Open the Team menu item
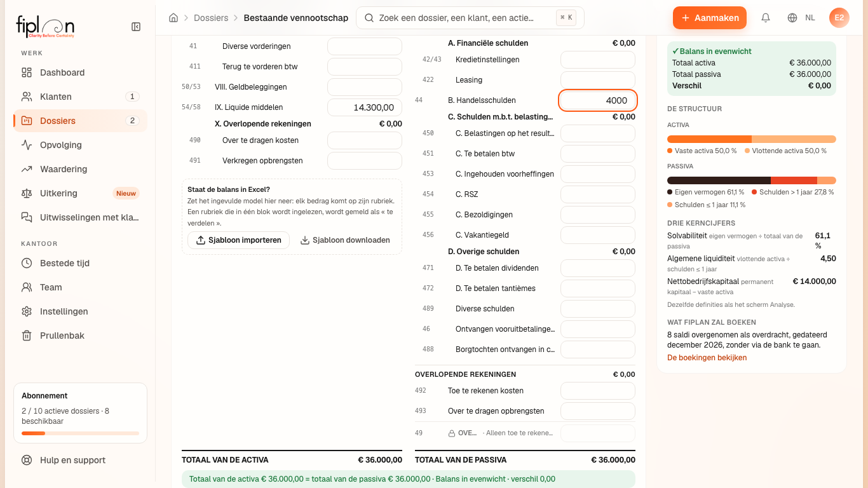Image resolution: width=868 pixels, height=488 pixels. 80,287
